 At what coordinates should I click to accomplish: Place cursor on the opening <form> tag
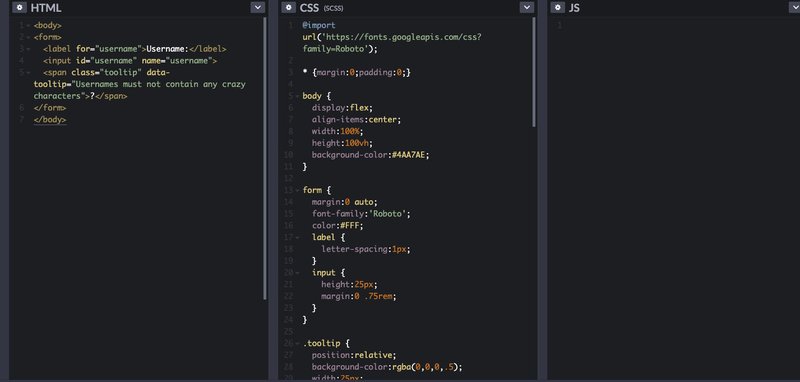[47, 37]
